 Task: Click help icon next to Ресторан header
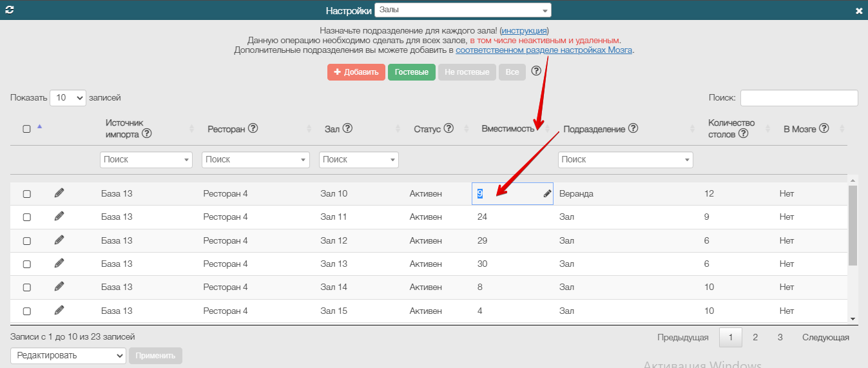click(x=253, y=128)
